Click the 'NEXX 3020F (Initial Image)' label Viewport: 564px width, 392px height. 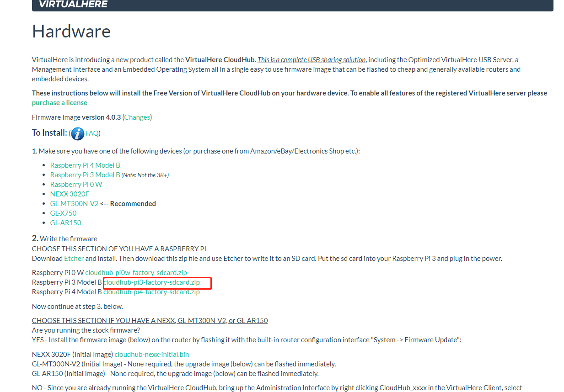coord(72,355)
